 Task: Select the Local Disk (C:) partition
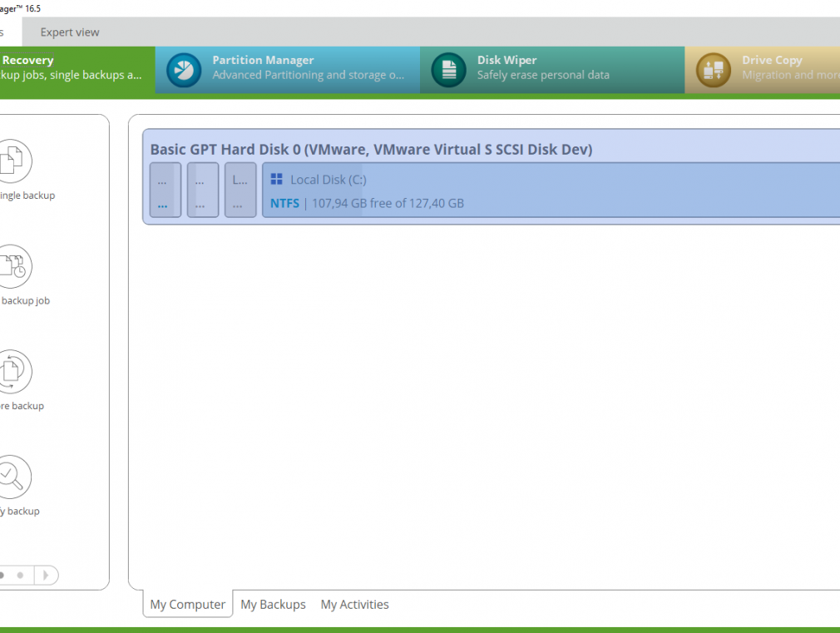tap(551, 190)
